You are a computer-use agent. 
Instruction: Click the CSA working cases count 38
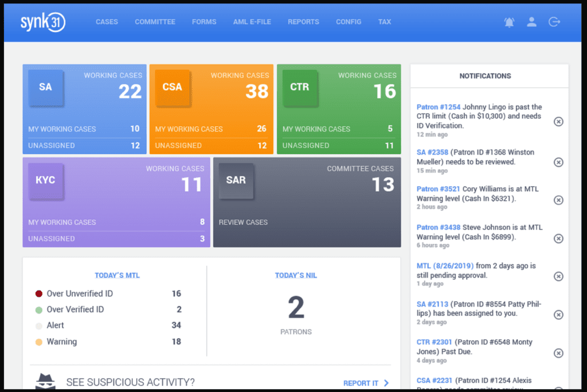(x=257, y=92)
